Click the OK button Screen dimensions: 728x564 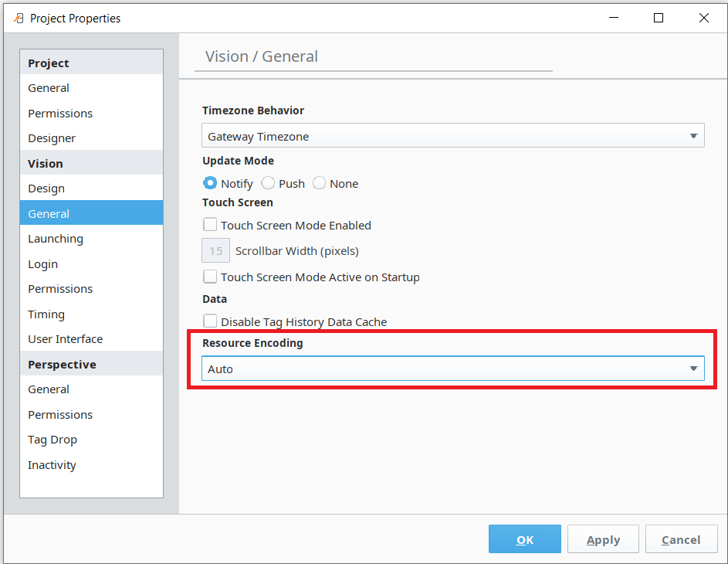point(524,539)
